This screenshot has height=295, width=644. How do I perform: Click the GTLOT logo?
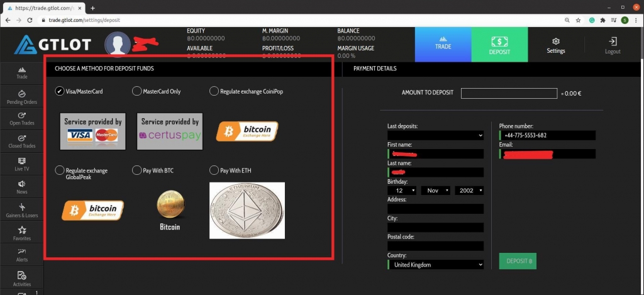[x=53, y=45]
